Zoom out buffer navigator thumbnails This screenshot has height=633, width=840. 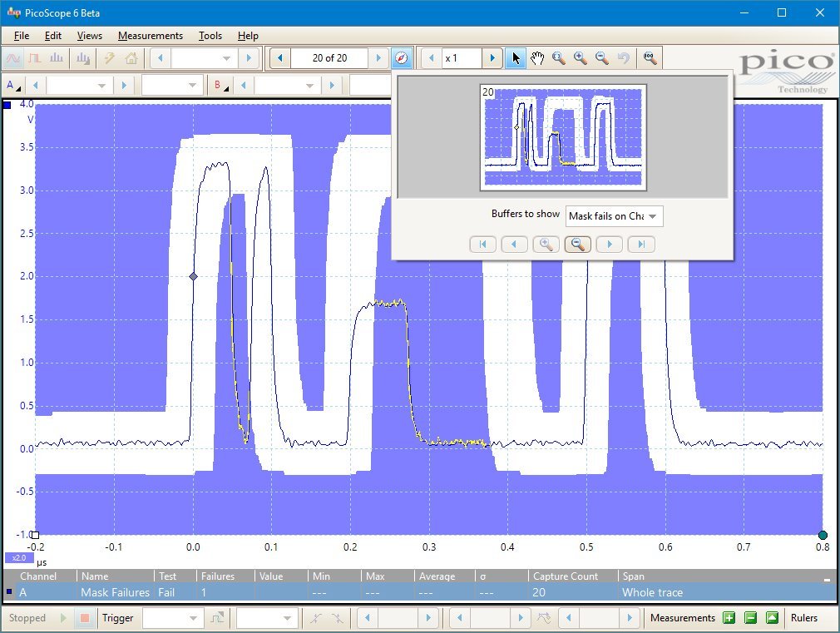(577, 245)
